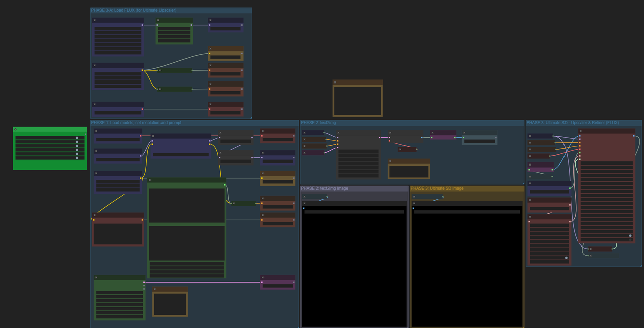Toggle the second switch in the green muter node
This screenshot has height=328, width=644.
[x=77, y=142]
